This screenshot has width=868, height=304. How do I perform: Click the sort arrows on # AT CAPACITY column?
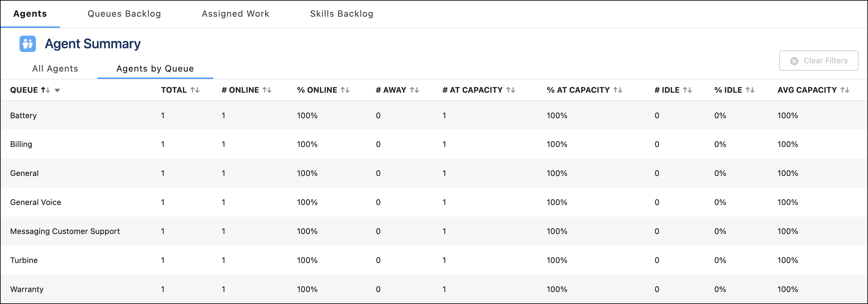pyautogui.click(x=511, y=90)
